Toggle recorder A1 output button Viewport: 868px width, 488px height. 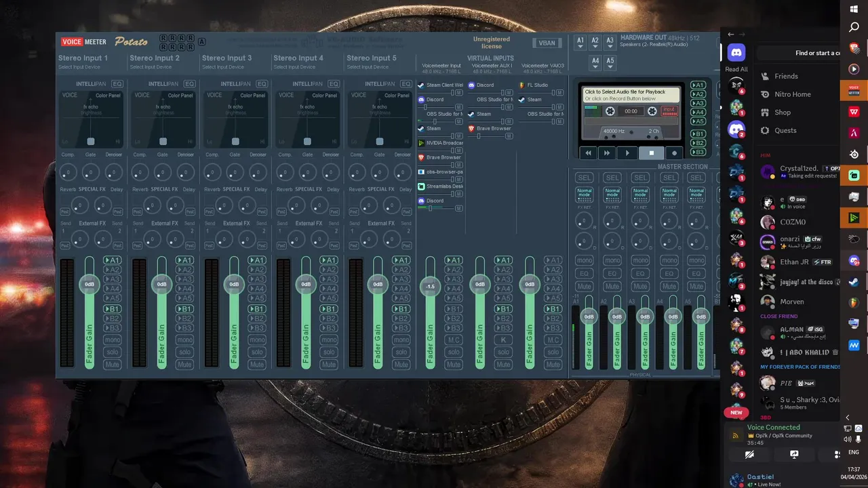(x=698, y=85)
